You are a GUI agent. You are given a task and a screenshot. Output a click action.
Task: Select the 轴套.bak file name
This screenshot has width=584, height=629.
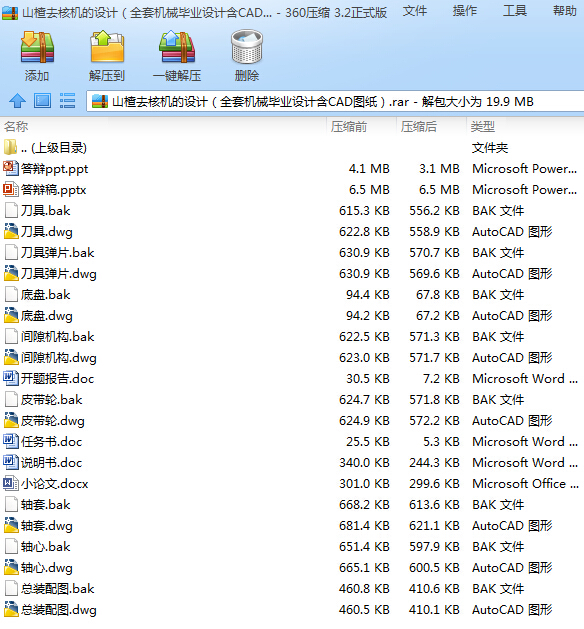[46, 505]
